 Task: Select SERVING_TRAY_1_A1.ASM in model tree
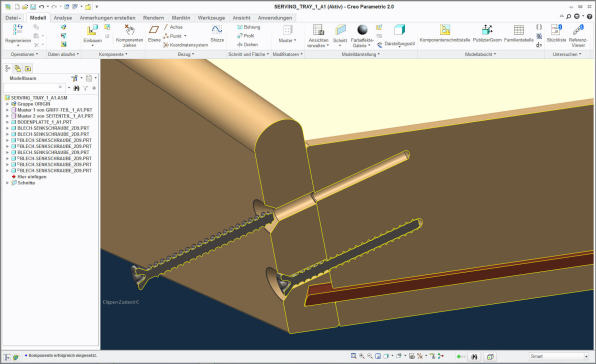click(39, 98)
